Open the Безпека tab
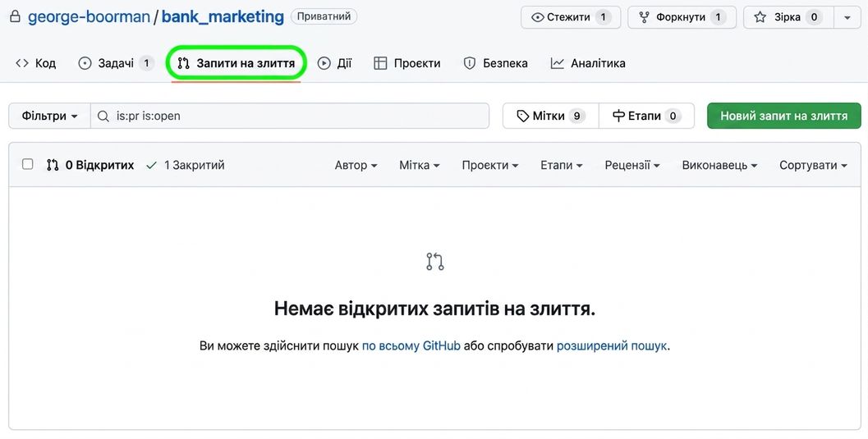The image size is (868, 439). (495, 63)
